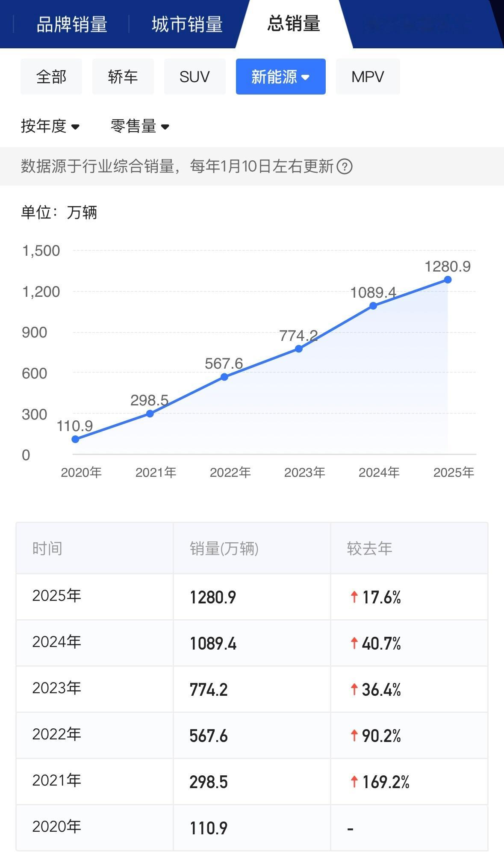Select the SUV filter button
The width and height of the screenshot is (504, 857).
point(195,77)
